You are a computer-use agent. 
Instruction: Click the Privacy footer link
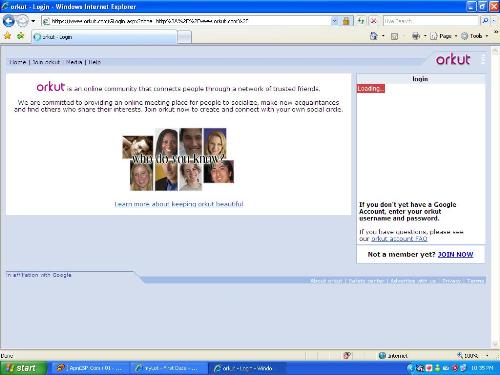[451, 281]
